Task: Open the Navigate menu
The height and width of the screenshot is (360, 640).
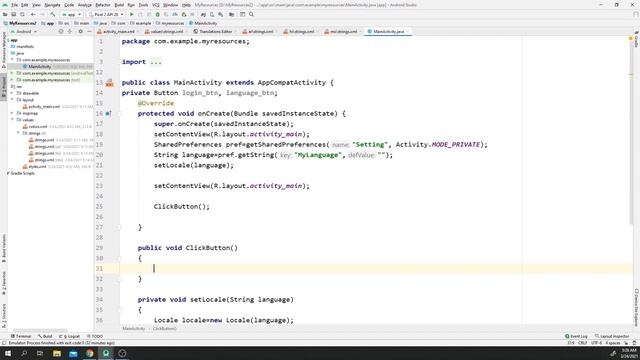Action: pyautogui.click(x=52, y=5)
